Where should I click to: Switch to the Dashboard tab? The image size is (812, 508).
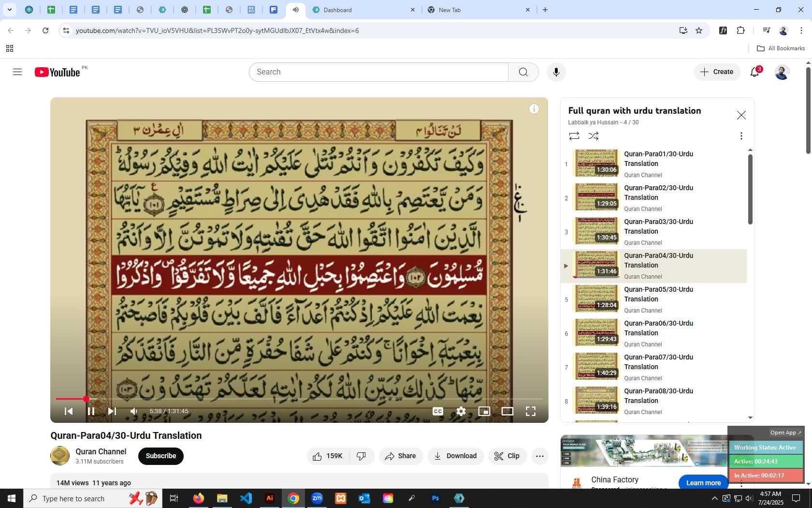point(363,10)
